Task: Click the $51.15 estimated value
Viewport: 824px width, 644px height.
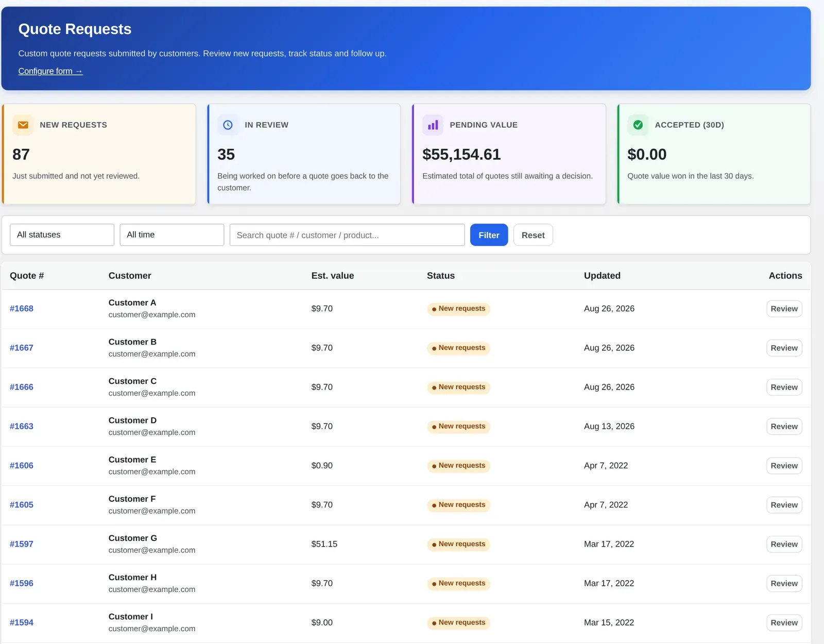Action: pos(324,544)
